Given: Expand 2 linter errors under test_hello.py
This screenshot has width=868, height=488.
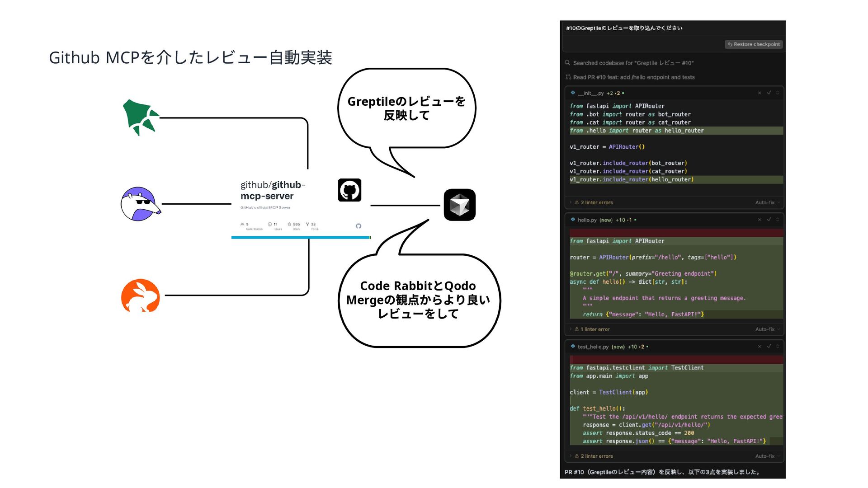Looking at the screenshot, I should (591, 456).
